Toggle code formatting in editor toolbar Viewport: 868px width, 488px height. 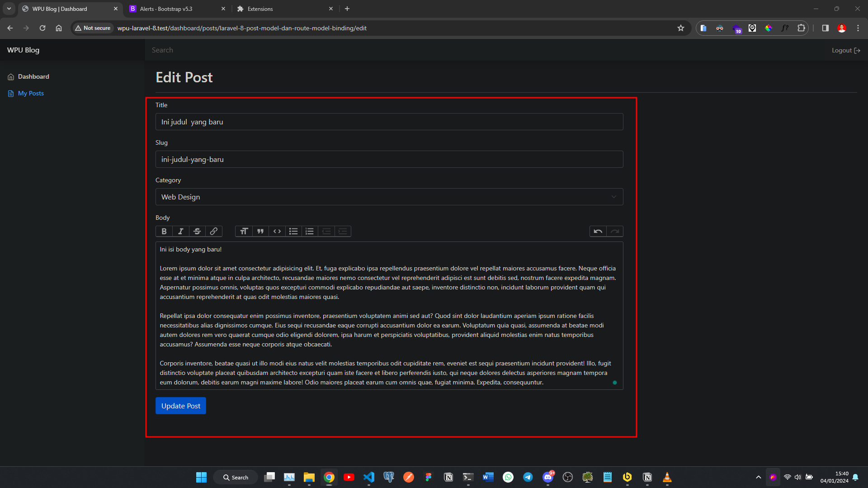(277, 232)
